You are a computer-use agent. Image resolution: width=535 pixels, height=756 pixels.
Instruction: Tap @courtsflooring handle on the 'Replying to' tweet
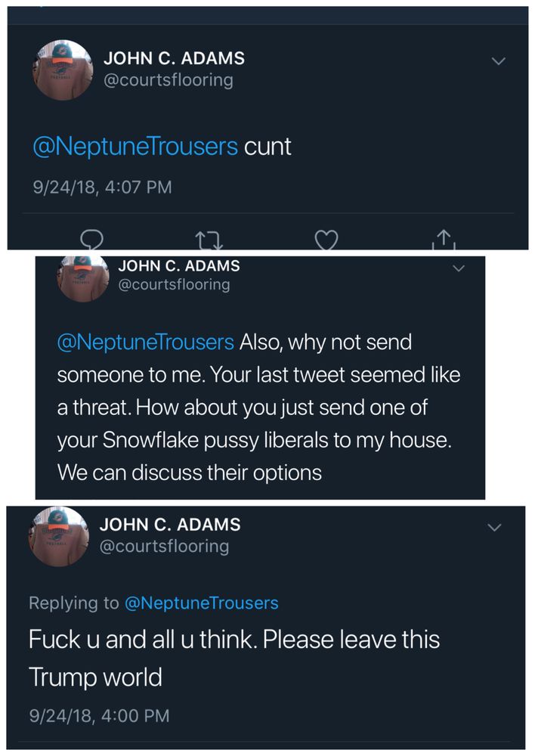(x=164, y=546)
